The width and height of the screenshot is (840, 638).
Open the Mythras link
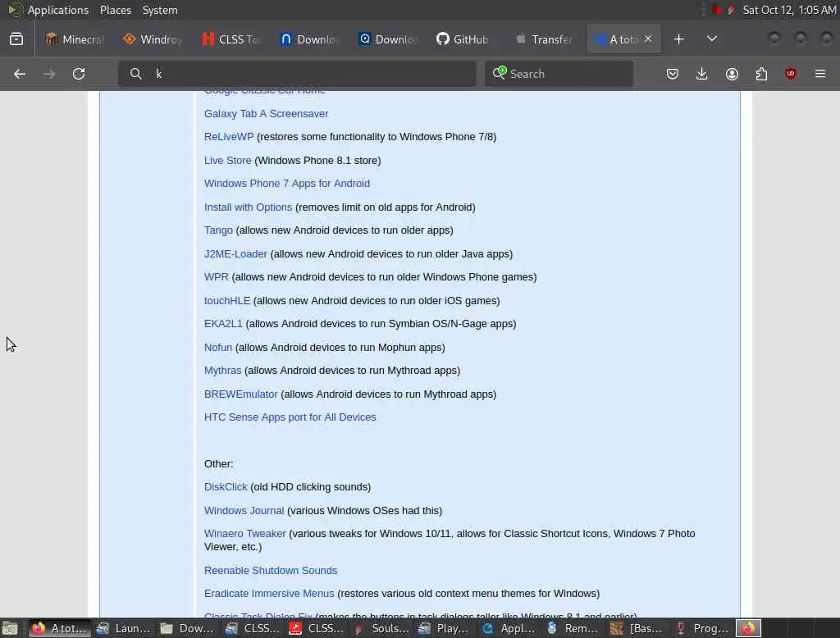223,371
